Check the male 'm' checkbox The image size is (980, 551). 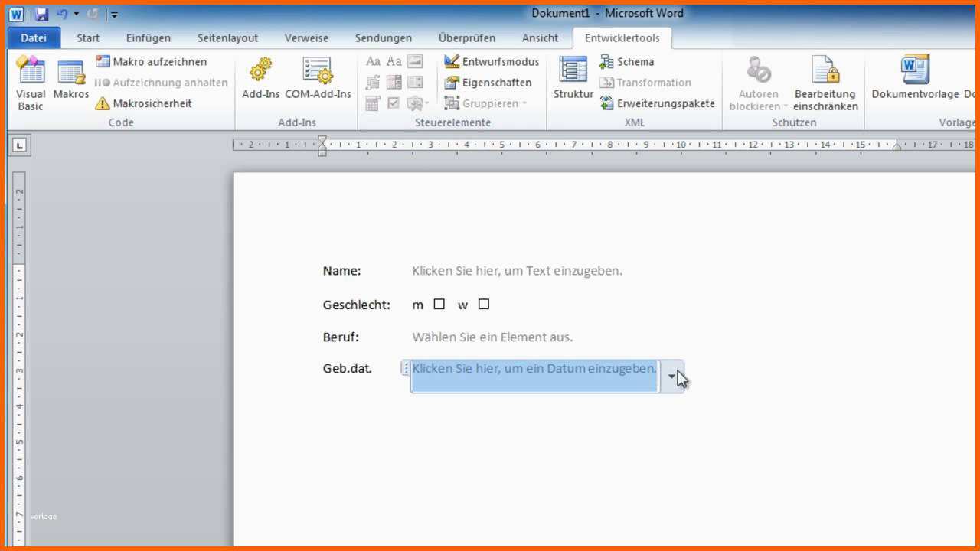click(x=439, y=305)
